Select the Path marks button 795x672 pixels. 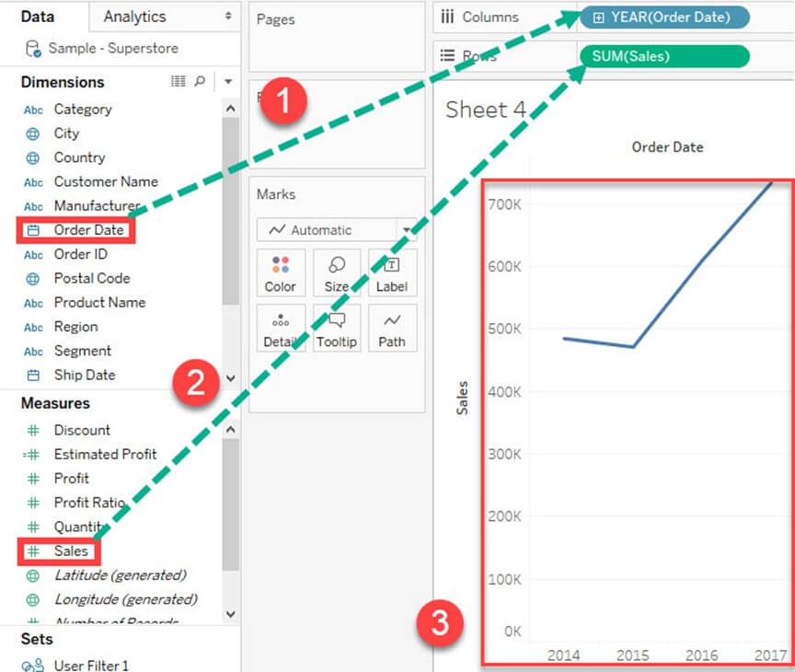(x=392, y=328)
